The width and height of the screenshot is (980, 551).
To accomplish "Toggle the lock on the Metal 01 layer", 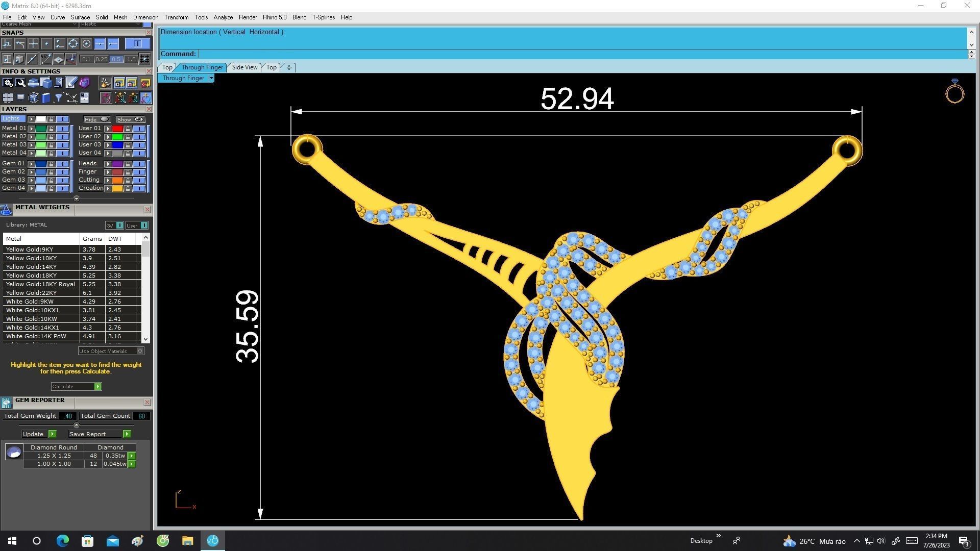I will pos(51,129).
